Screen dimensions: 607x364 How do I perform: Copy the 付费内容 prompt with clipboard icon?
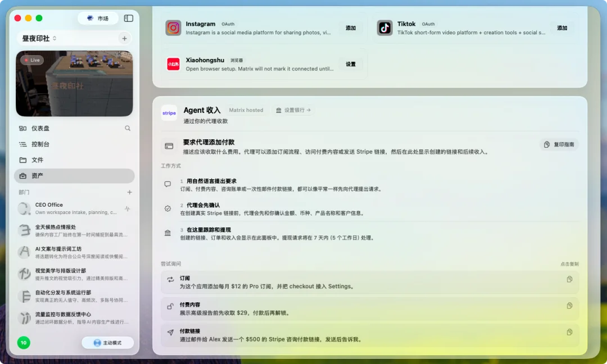click(x=569, y=306)
